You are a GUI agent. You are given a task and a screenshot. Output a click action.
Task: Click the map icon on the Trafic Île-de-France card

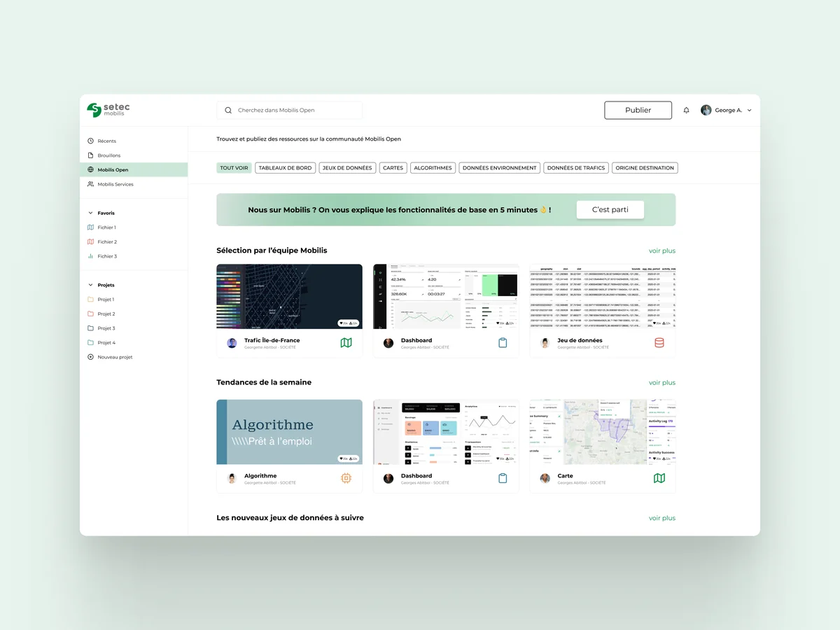click(x=346, y=343)
